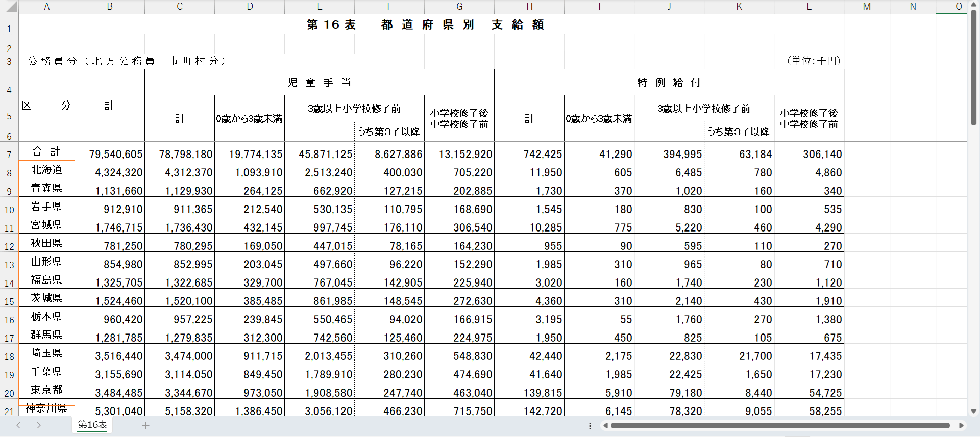Select column B by its header

[110, 7]
